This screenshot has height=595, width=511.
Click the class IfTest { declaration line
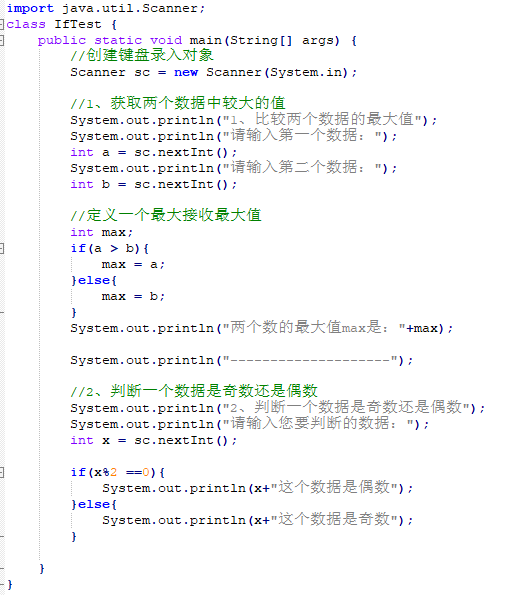pyautogui.click(x=62, y=25)
